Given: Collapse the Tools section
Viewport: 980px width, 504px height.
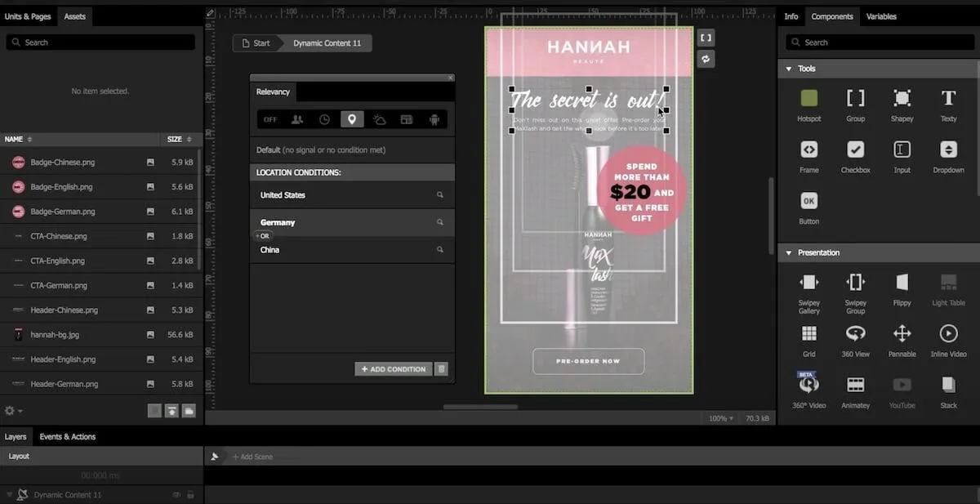Looking at the screenshot, I should 789,69.
